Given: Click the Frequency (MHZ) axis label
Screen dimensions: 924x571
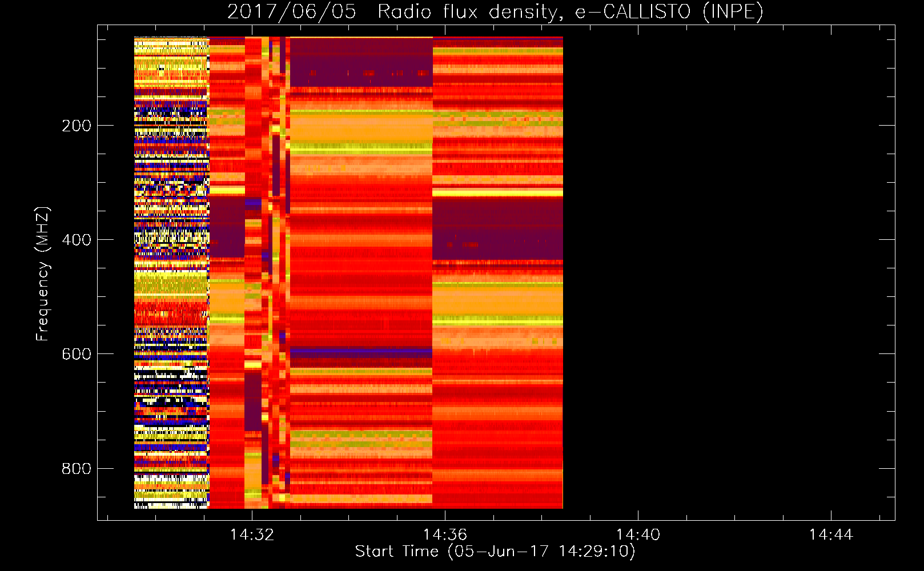Looking at the screenshot, I should [42, 274].
